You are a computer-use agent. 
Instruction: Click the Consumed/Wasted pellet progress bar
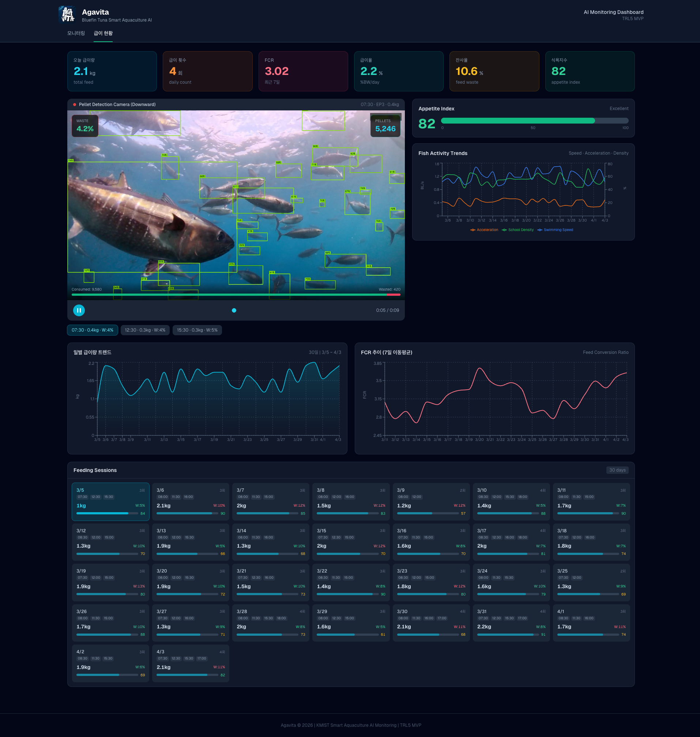tap(236, 295)
